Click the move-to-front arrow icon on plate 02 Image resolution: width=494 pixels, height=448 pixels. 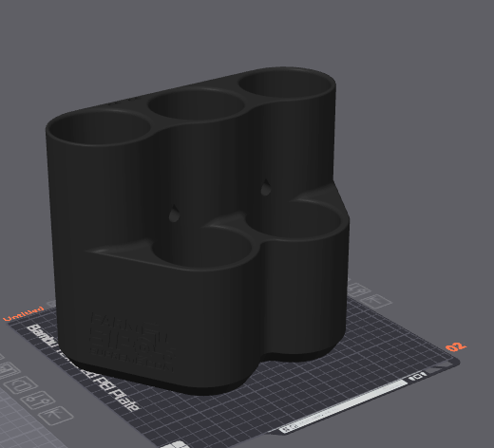[x=376, y=301]
